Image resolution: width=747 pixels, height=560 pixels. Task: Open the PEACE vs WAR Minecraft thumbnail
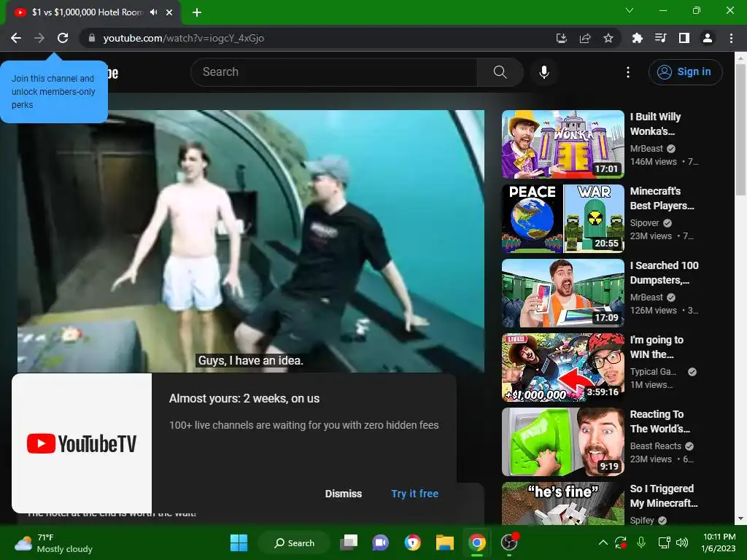[562, 219]
